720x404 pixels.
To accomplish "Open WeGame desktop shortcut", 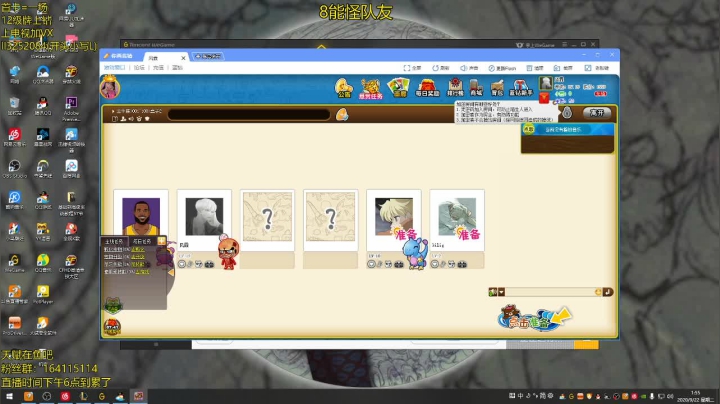I will pyautogui.click(x=14, y=263).
